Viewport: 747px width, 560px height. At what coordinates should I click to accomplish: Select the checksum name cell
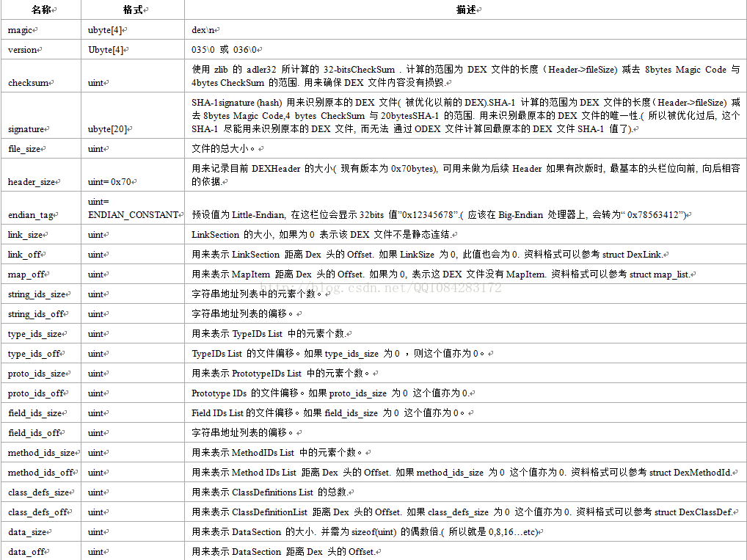[x=41, y=76]
